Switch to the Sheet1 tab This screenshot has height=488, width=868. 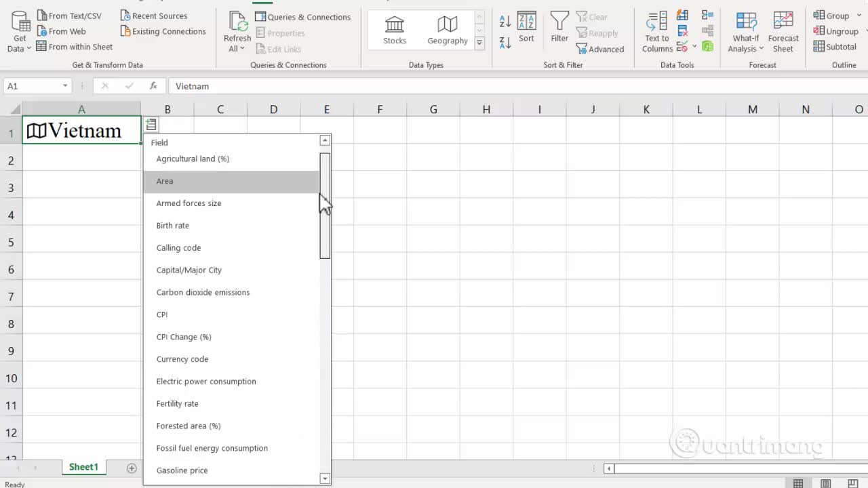click(x=83, y=467)
